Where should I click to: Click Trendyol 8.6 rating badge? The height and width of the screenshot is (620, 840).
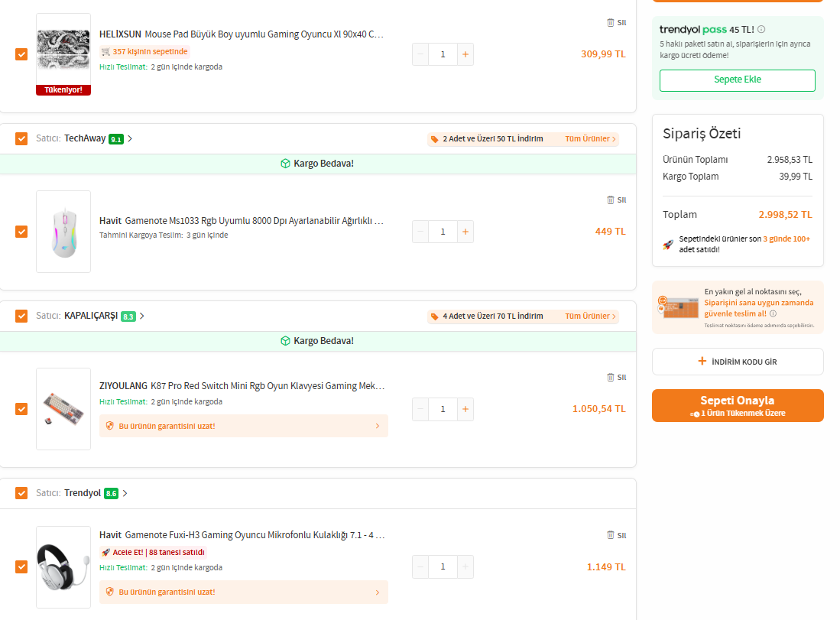(111, 494)
